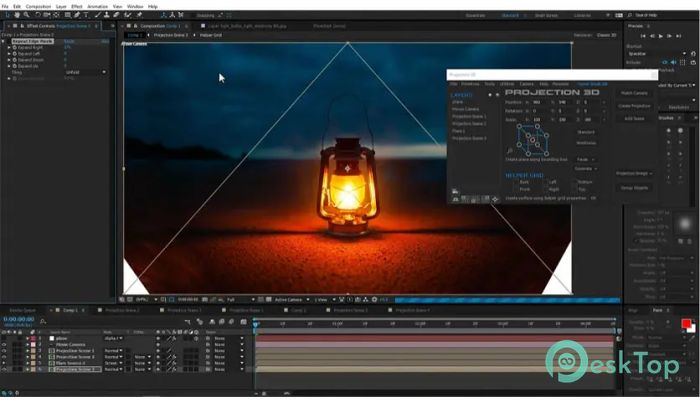
Task: Toggle the Expand Right stopwatch
Action: (14, 47)
